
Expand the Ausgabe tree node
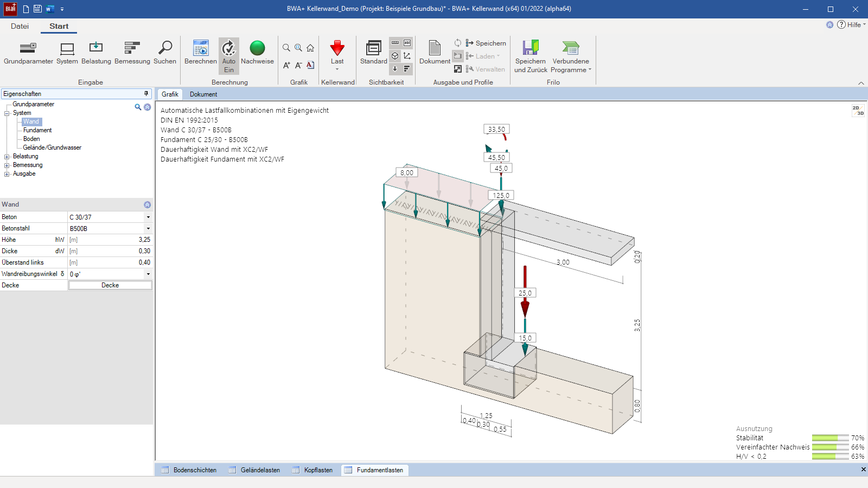coord(7,174)
